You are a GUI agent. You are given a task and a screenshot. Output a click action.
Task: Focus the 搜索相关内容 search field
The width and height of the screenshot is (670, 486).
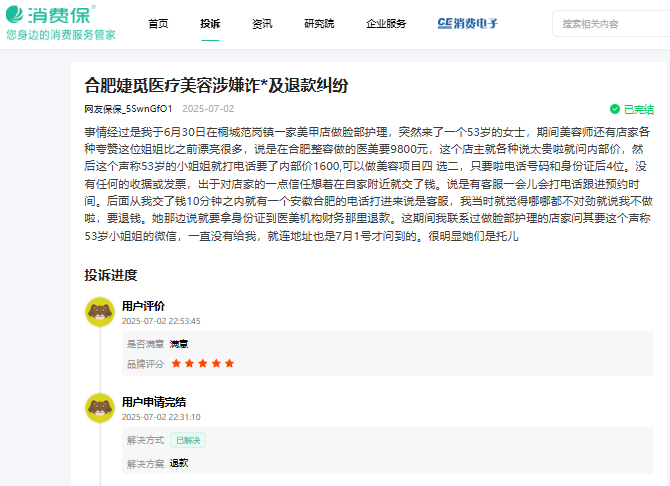tap(611, 24)
